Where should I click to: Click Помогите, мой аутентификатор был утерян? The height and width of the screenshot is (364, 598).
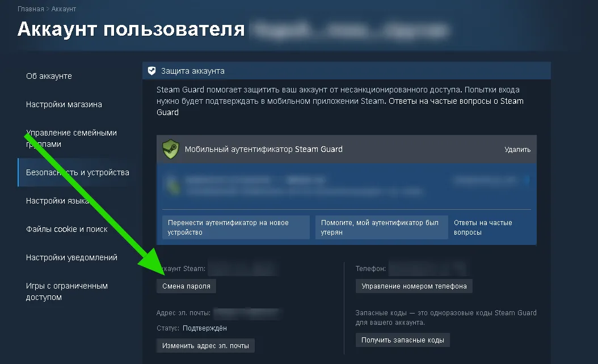tap(381, 227)
